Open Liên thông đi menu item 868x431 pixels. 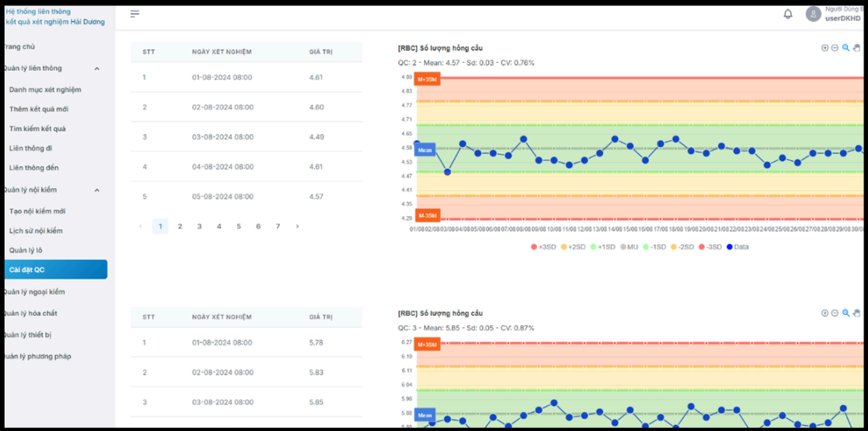pos(30,148)
